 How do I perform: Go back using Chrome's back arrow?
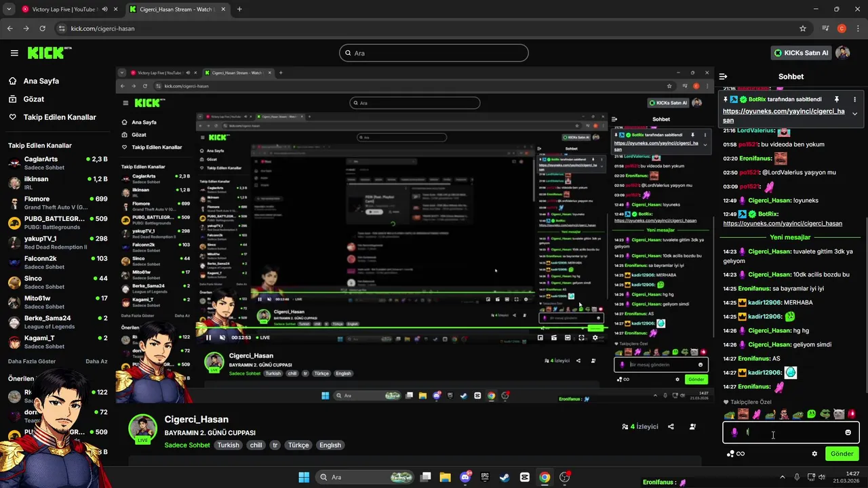click(10, 28)
